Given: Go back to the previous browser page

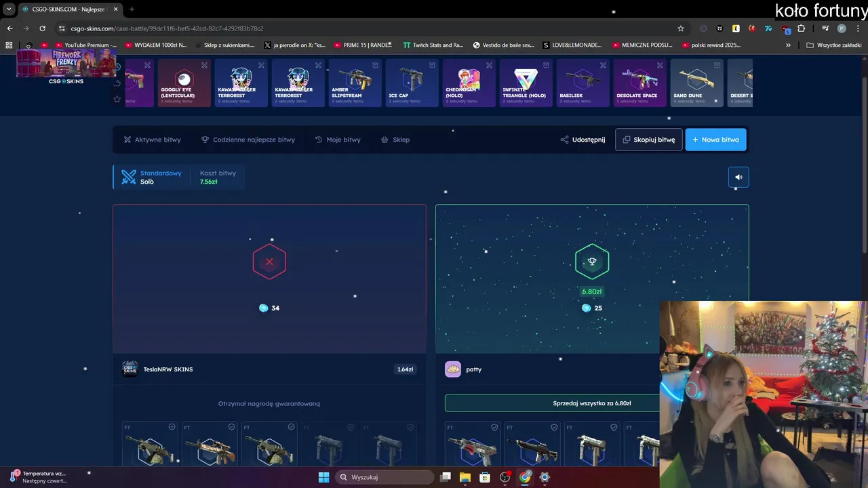Looking at the screenshot, I should 9,28.
